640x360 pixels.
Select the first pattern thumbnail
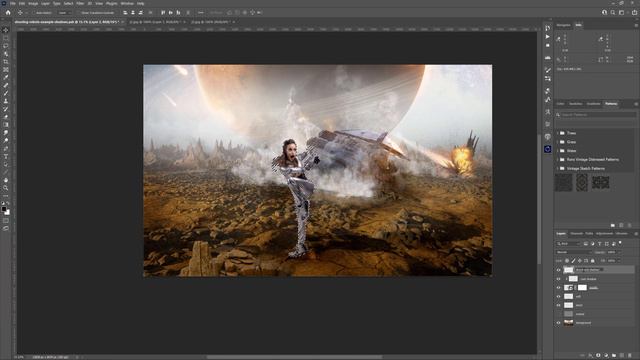click(x=564, y=182)
